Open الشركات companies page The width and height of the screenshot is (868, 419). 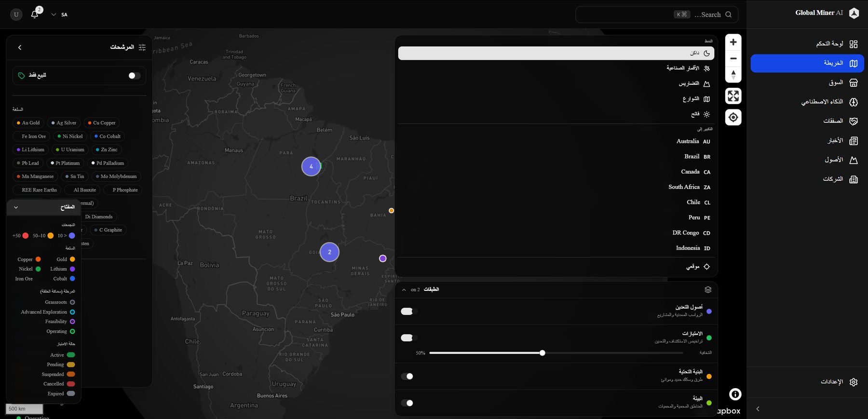coord(807,179)
